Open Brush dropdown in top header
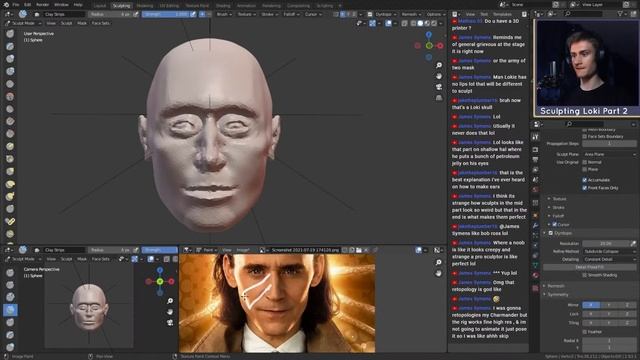640x360 pixels. click(x=224, y=14)
